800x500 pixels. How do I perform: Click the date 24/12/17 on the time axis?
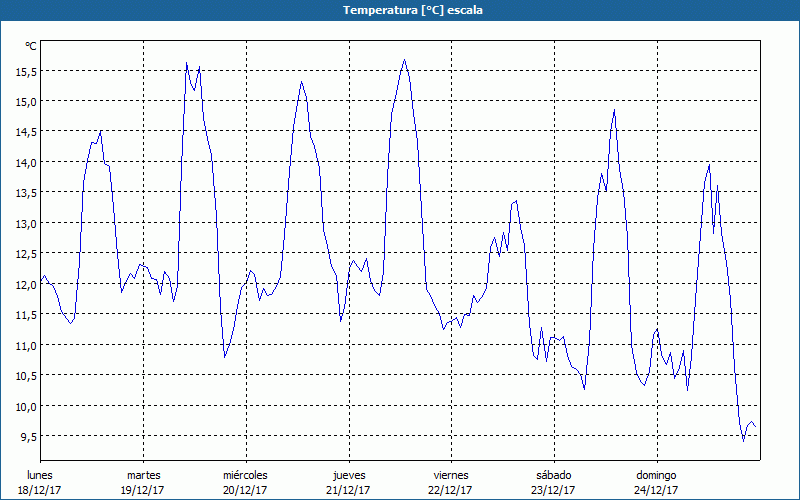(656, 490)
